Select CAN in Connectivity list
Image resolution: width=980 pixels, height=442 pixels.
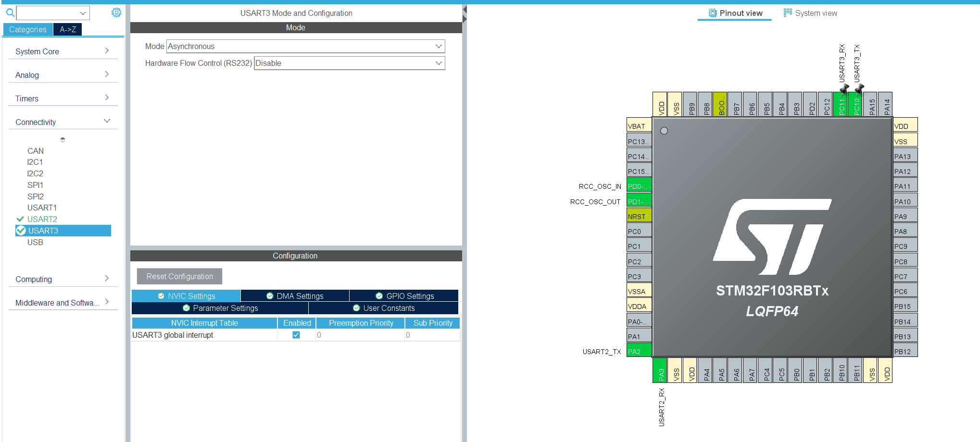pos(36,151)
